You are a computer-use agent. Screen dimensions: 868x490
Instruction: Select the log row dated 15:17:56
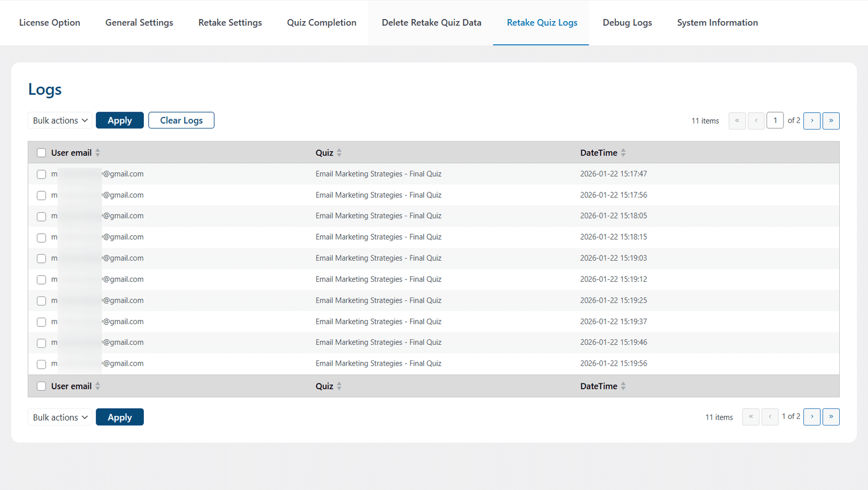[x=41, y=196]
